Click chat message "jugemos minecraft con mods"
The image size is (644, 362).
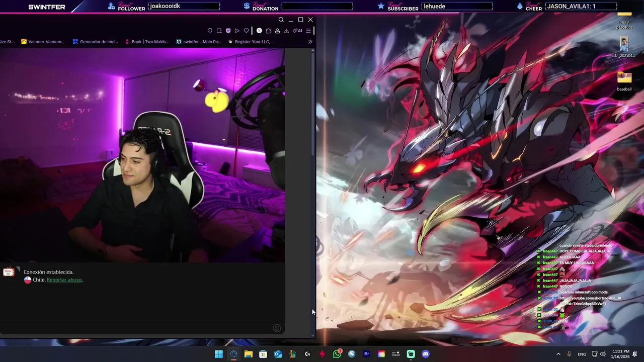click(584, 292)
